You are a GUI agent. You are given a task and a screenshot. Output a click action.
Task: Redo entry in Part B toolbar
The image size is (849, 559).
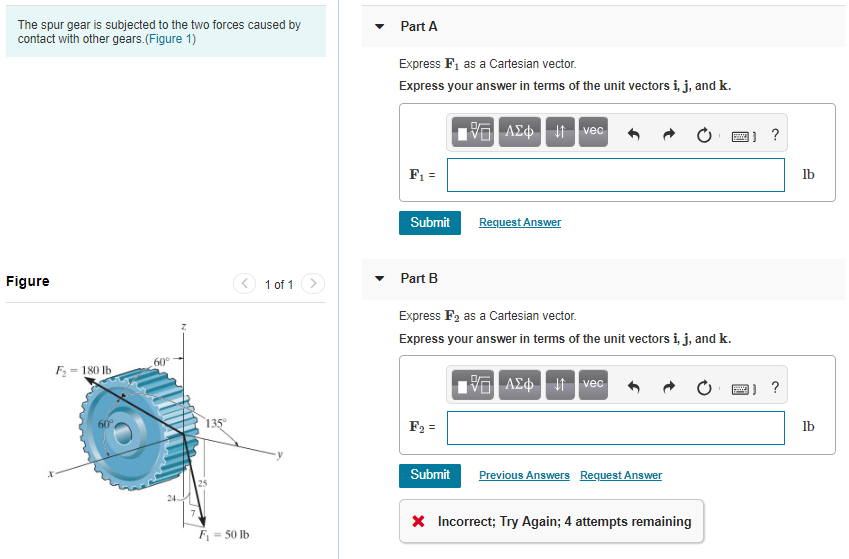coord(669,387)
